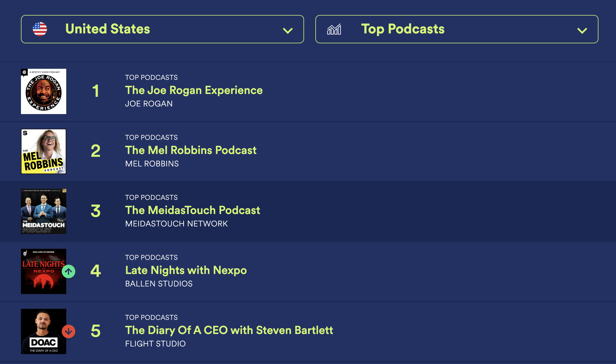Click rank number 4 for Late Nights
Viewport: 616px width, 364px height.
[x=96, y=271]
